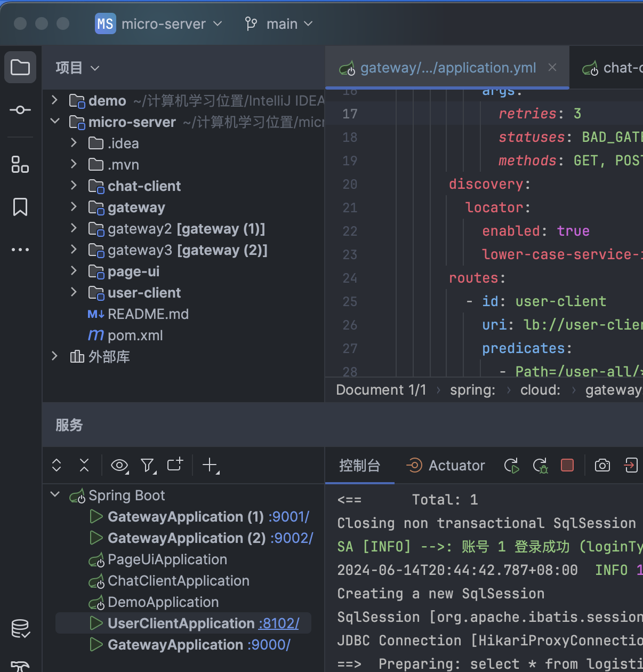This screenshot has width=643, height=672.
Task: Click the spring: breadcrumb
Action: tap(472, 390)
